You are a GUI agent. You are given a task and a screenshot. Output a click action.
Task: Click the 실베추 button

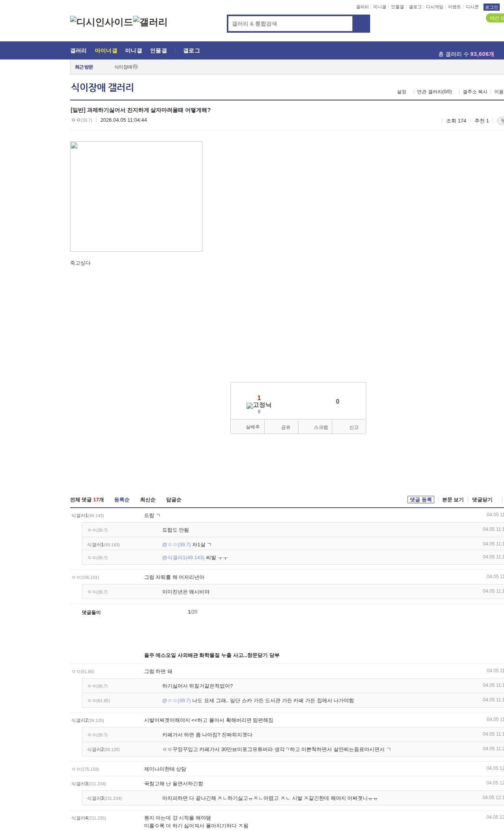click(x=248, y=427)
